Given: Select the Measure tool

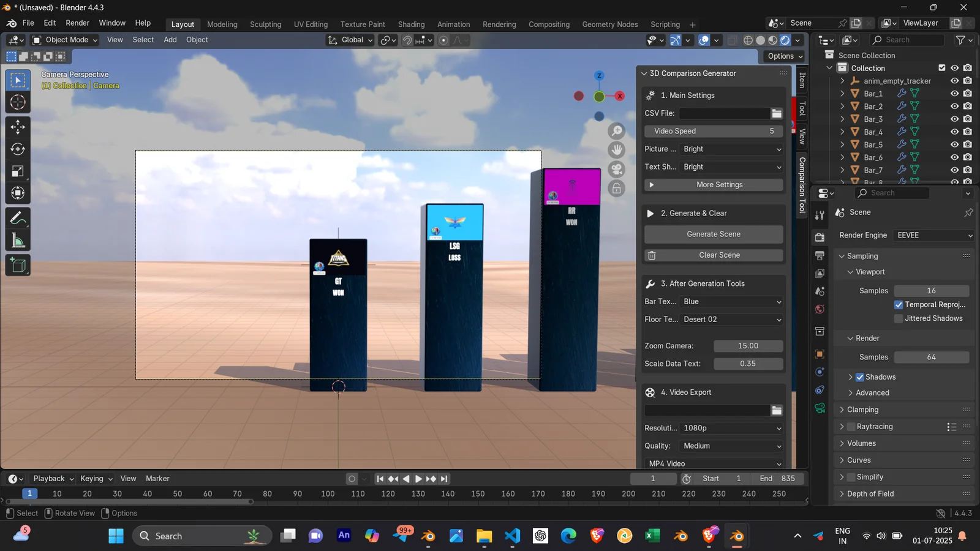Looking at the screenshot, I should click(x=18, y=241).
